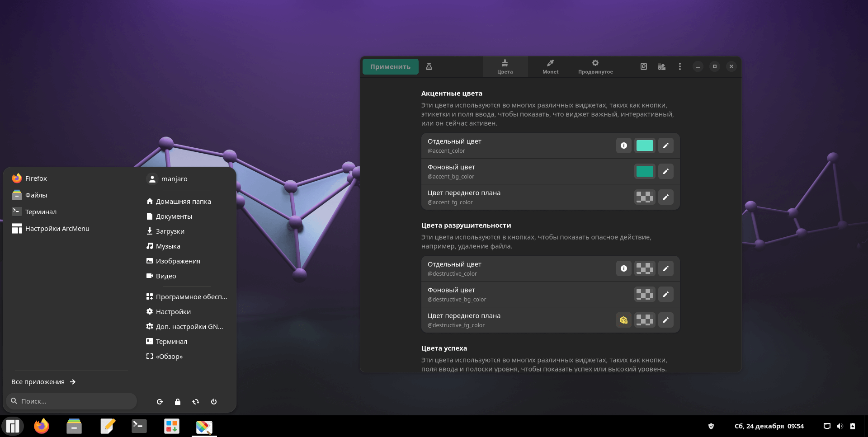Edit the destructive background color with the pencil
Screen dimensions: 868x437
pos(666,294)
